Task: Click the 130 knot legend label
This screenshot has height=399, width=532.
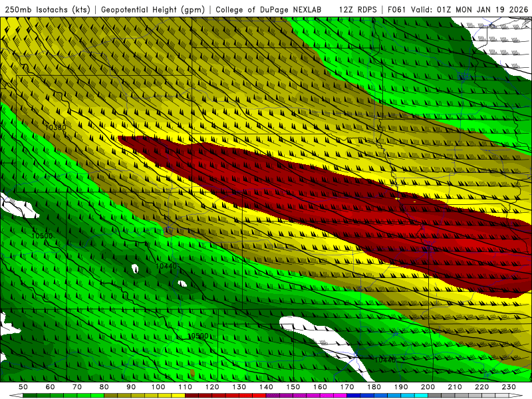Action: (239, 387)
